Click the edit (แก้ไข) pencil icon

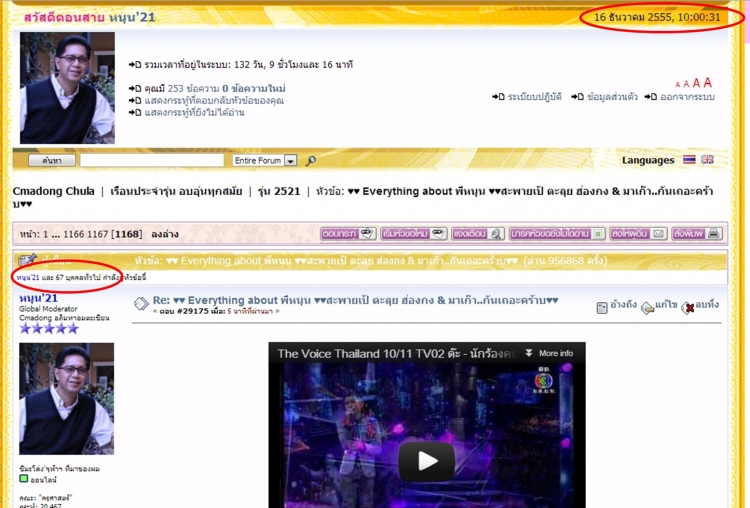click(x=647, y=308)
